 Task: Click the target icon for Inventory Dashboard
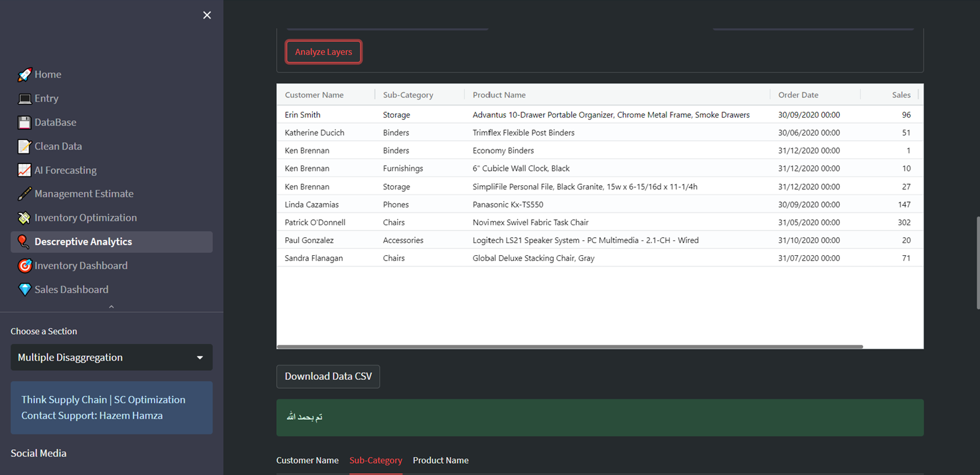click(x=25, y=266)
